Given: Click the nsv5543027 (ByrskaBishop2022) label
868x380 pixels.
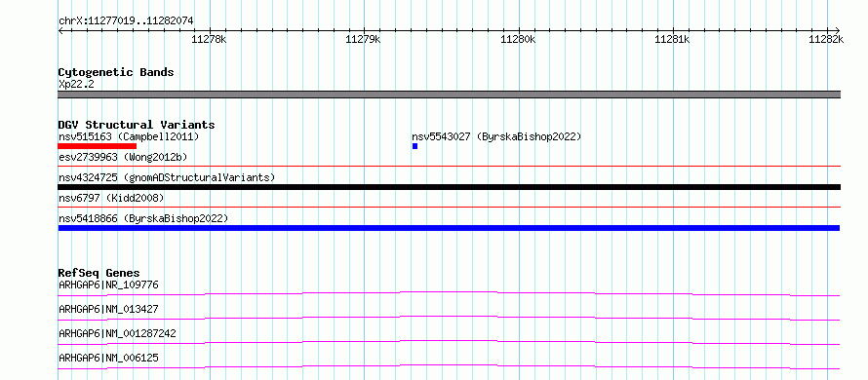Looking at the screenshot, I should (496, 136).
